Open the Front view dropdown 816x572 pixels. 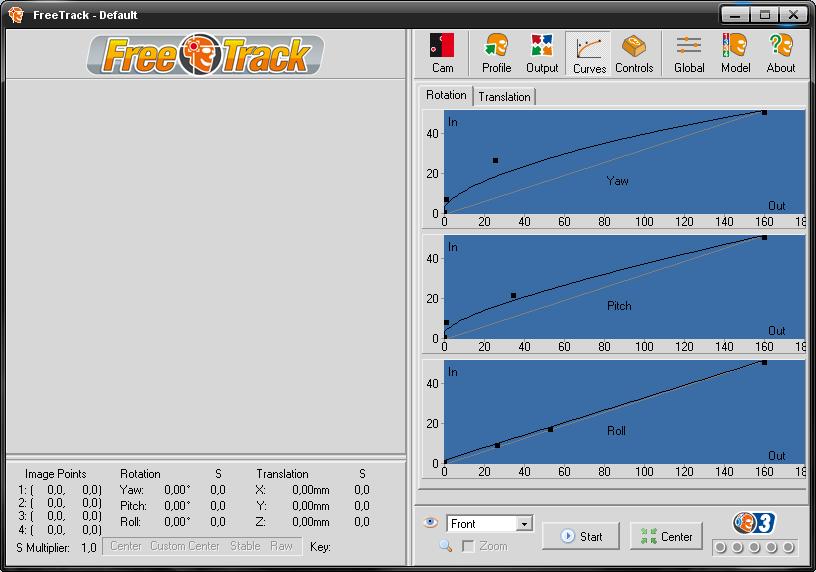525,524
